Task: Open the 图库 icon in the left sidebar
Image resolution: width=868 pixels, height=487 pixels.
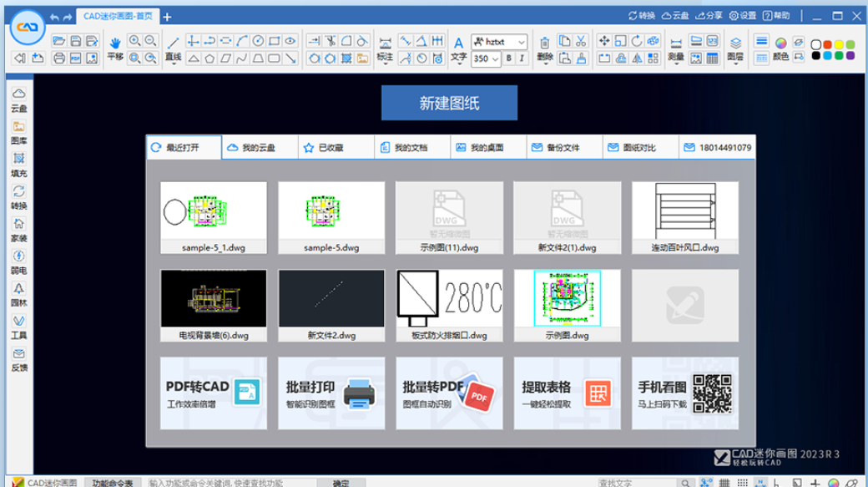Action: coord(19,127)
